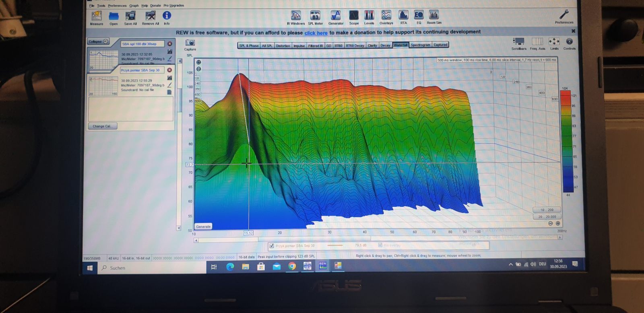Click the Open file icon
Viewport: 644px width, 313px height.
[x=114, y=16]
